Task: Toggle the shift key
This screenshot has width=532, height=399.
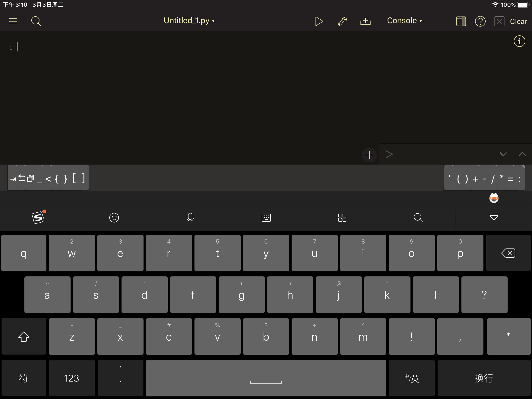Action: (x=24, y=337)
